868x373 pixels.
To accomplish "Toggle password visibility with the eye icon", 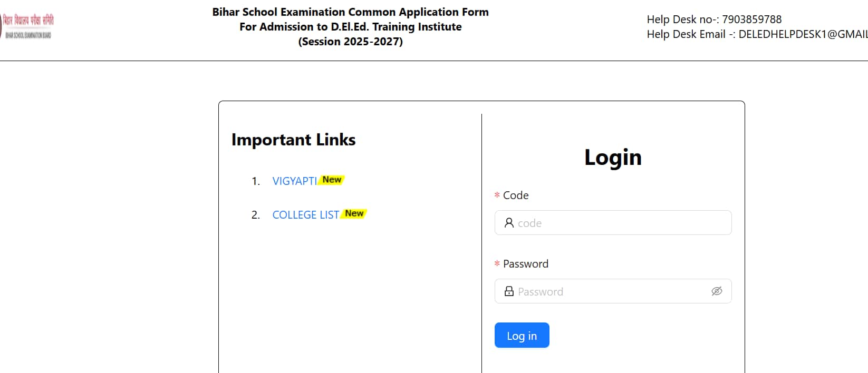I will point(716,291).
